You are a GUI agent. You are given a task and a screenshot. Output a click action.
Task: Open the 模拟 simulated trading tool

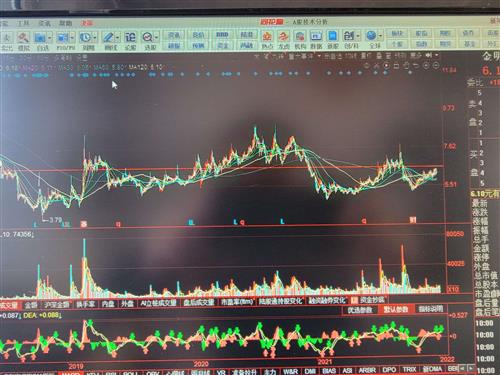pos(23,37)
